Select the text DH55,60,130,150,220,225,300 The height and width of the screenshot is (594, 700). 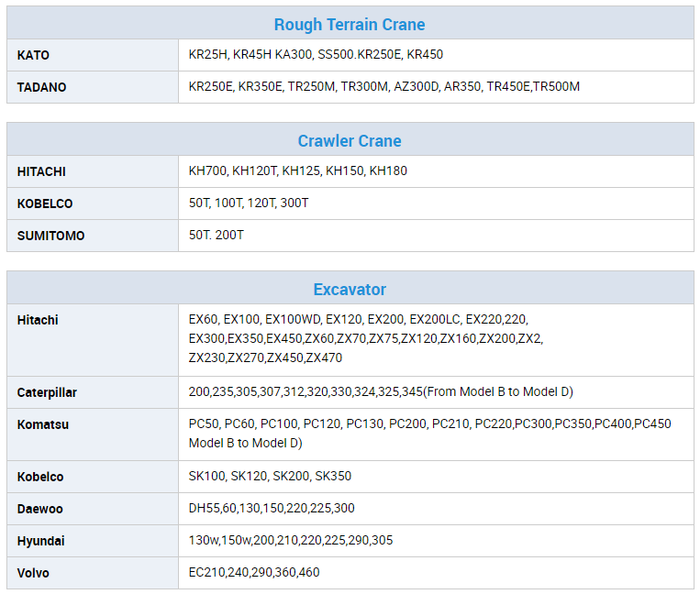pyautogui.click(x=272, y=508)
